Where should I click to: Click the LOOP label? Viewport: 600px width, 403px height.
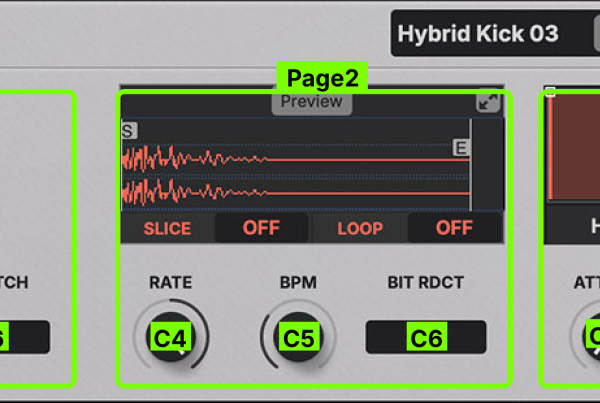(x=359, y=228)
